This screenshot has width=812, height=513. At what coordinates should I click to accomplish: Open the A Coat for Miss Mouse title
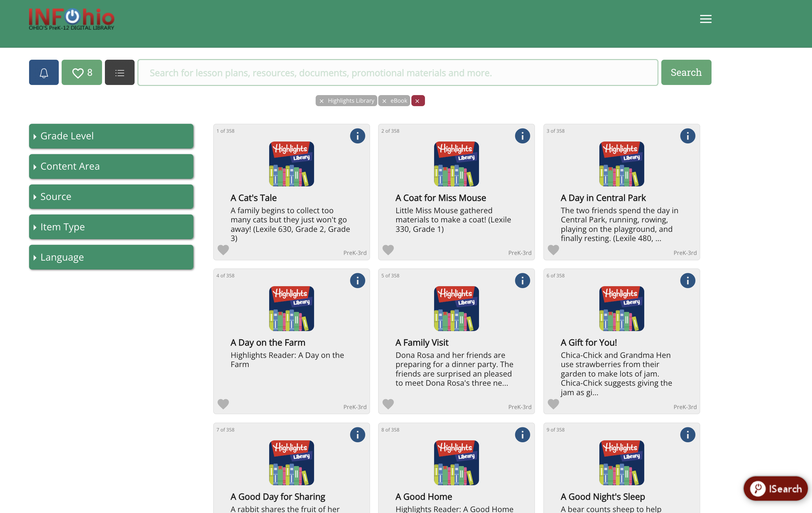coord(441,198)
